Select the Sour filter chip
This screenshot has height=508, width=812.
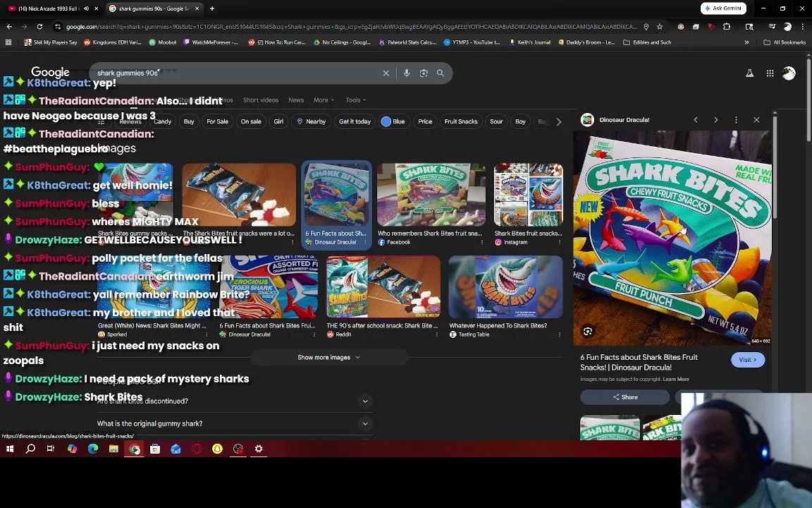[x=496, y=121]
